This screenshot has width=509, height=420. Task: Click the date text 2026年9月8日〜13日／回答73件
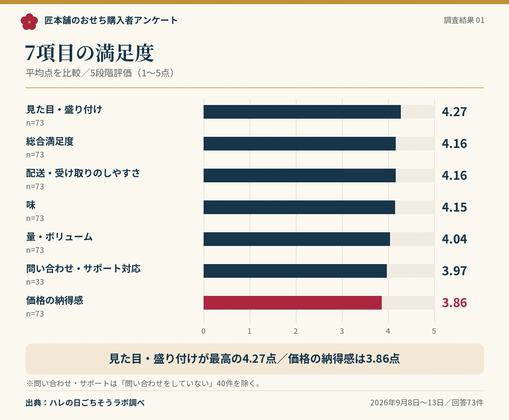(427, 403)
